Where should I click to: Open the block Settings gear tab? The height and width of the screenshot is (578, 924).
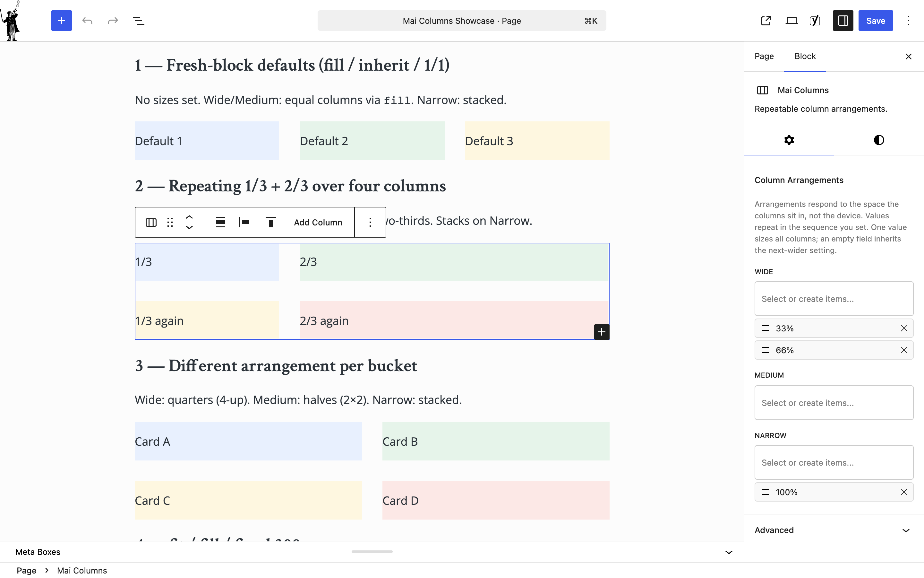[789, 140]
